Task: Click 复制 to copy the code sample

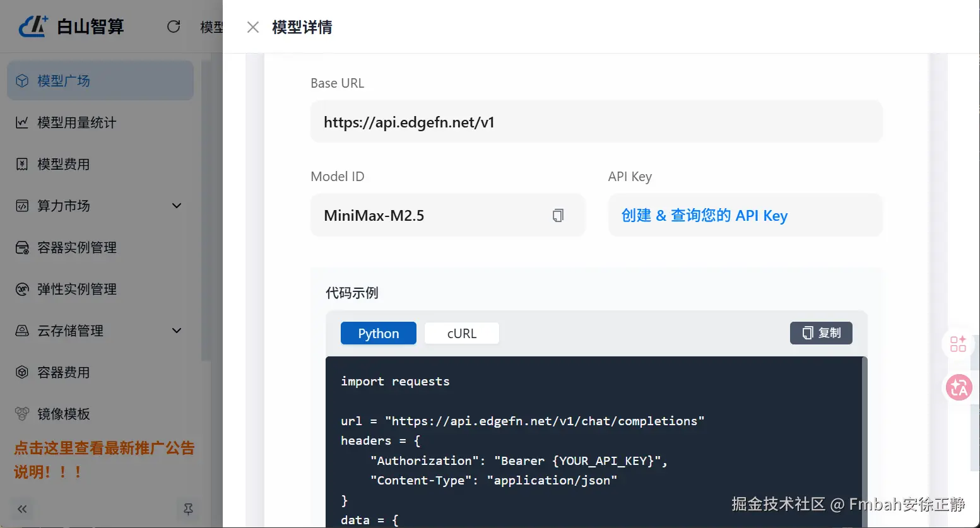Action: tap(821, 333)
